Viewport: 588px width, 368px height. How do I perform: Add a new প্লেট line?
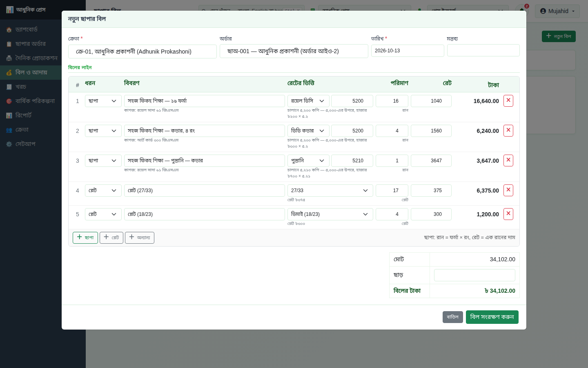pos(111,238)
